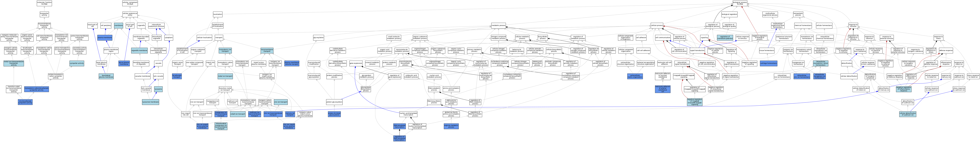Click 'extracellular matrix organization' node
This screenshot has height=142, width=980.
(635, 76)
